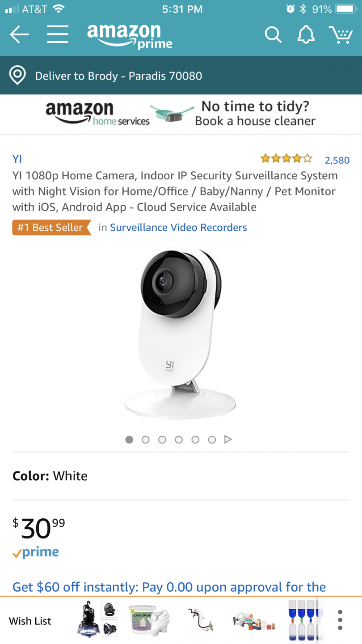Open notifications bell icon

pyautogui.click(x=306, y=34)
